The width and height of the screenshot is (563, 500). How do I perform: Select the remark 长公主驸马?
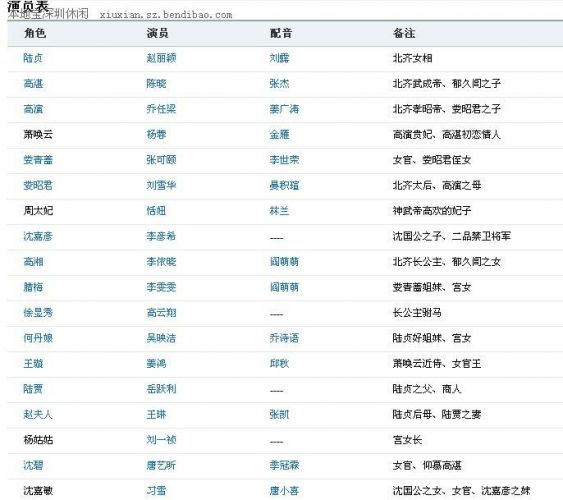click(x=417, y=313)
